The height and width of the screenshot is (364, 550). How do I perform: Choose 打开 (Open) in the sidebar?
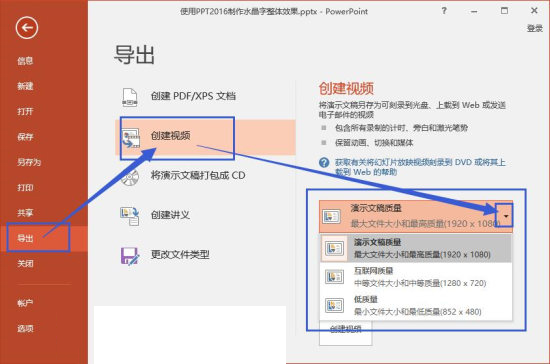25,112
